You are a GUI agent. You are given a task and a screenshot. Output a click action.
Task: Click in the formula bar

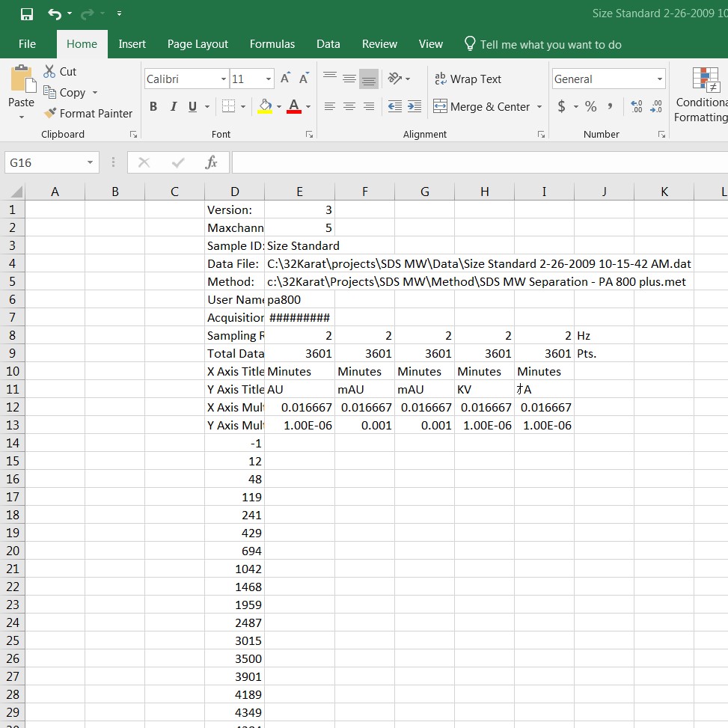[480, 162]
